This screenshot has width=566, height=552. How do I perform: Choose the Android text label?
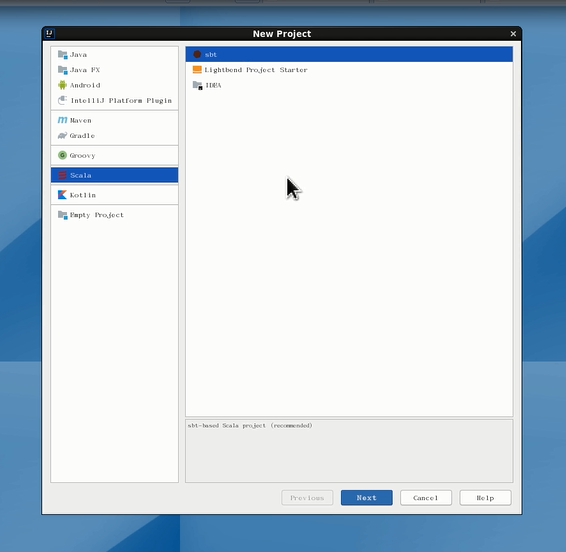coord(85,85)
